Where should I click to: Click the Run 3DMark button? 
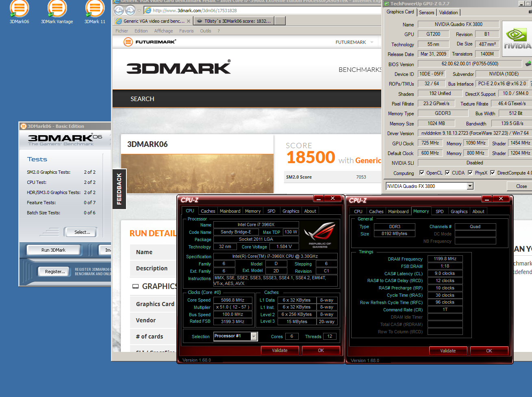tap(53, 250)
